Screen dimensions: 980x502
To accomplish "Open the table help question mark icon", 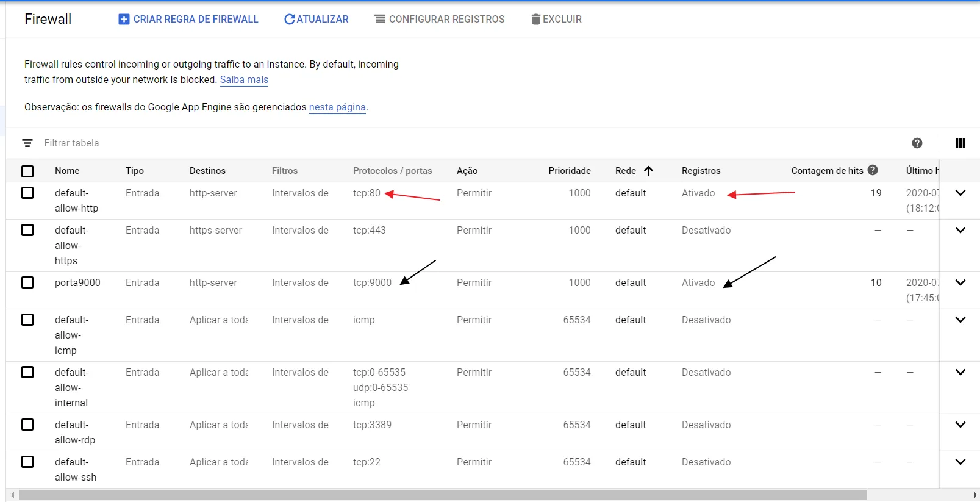I will (x=917, y=143).
